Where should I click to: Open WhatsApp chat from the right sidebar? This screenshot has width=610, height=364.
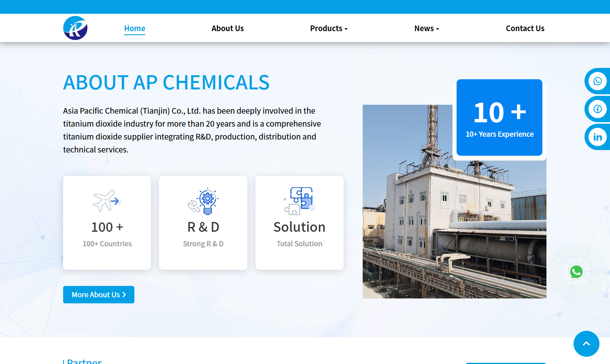tap(598, 80)
